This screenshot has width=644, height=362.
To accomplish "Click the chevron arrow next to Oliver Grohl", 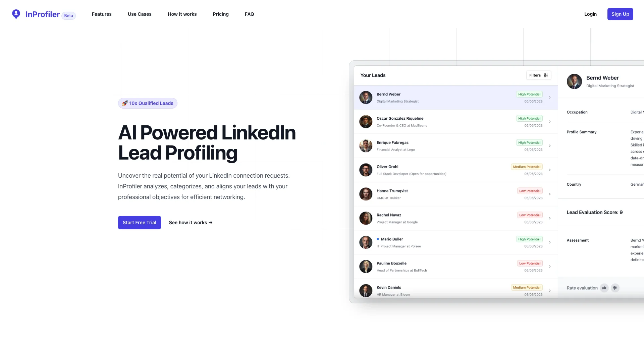I will tap(550, 170).
